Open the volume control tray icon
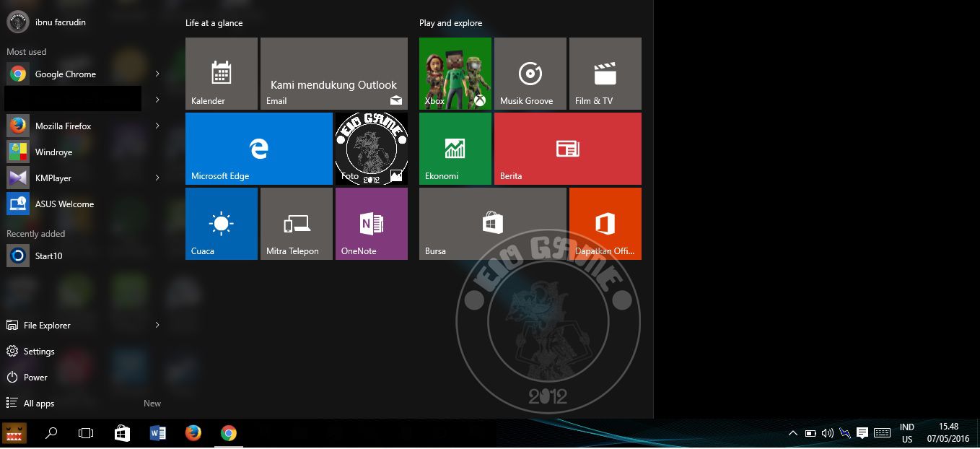Viewport: 980px width, 449px height. point(828,433)
